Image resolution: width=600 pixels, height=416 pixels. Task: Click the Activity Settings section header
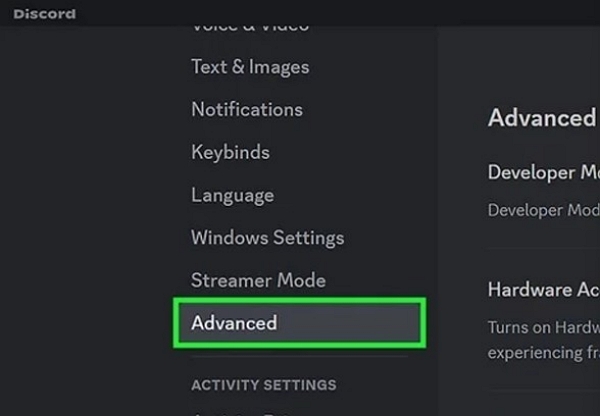point(264,385)
